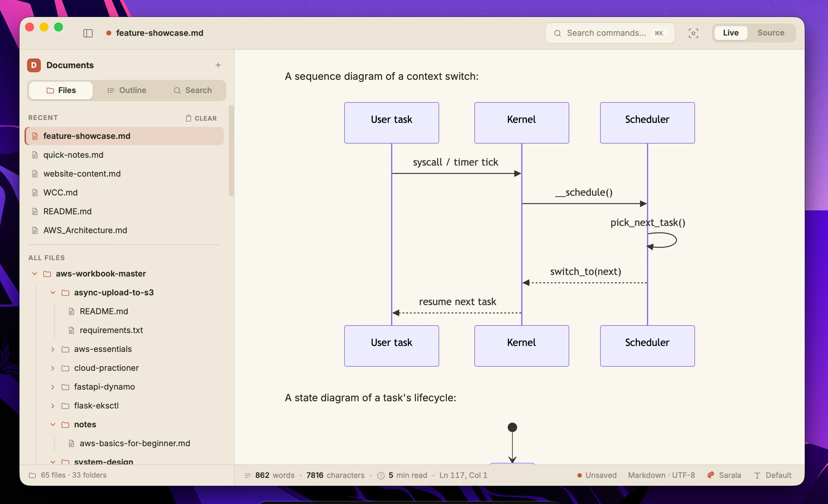Switch to Source view mode
The height and width of the screenshot is (504, 828).
pos(770,33)
